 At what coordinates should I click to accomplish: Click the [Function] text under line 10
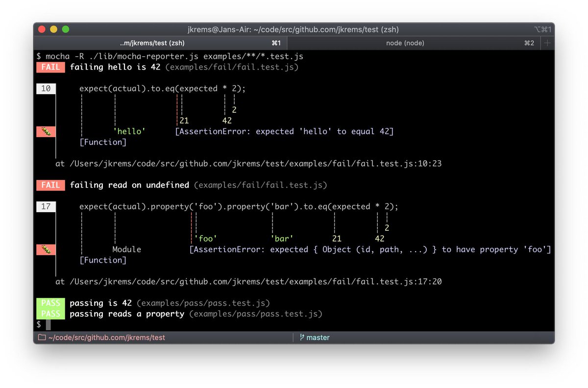103,142
